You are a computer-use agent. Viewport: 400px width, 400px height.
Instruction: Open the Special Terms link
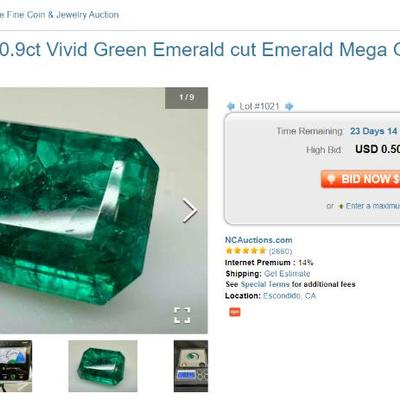[265, 284]
